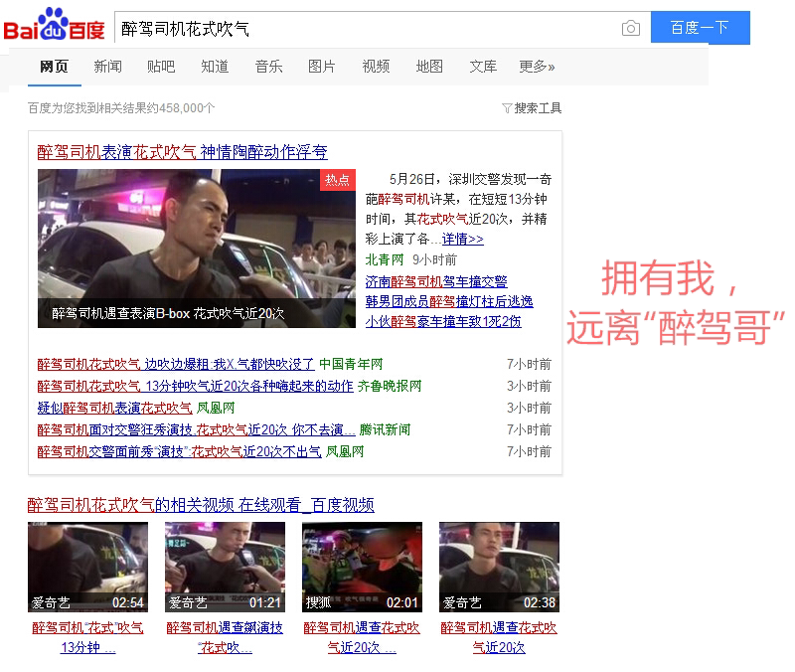Expand the 更多» menu
Viewport: 795px width, 672px height.
(537, 67)
